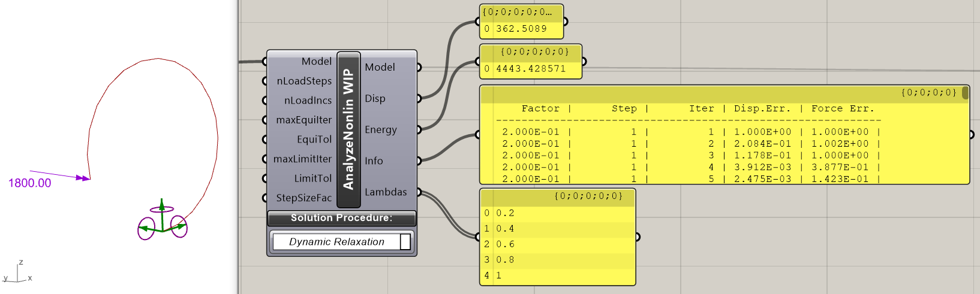Select the nLoadSteps input parameter
Viewport: 980px width, 294px height.
pos(304,81)
